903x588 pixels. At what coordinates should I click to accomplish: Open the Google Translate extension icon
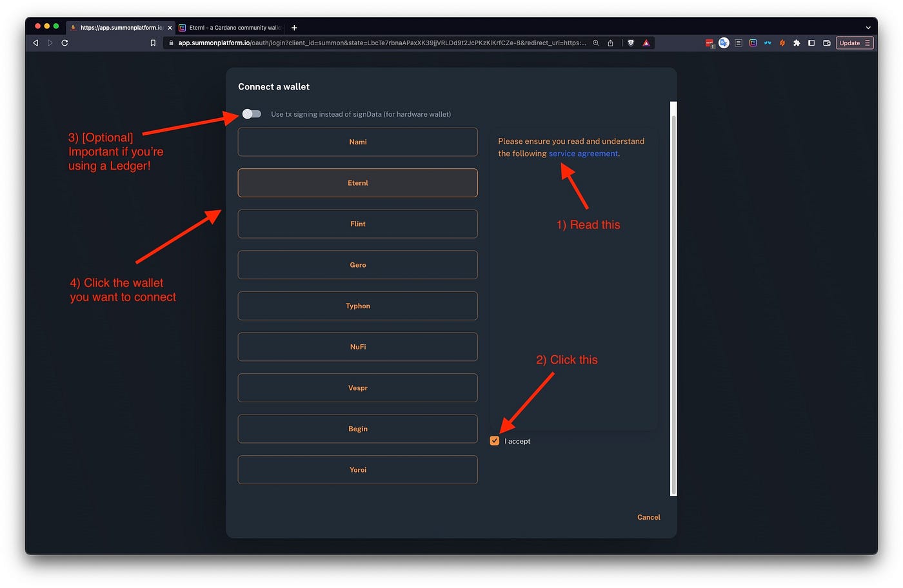[x=724, y=43]
